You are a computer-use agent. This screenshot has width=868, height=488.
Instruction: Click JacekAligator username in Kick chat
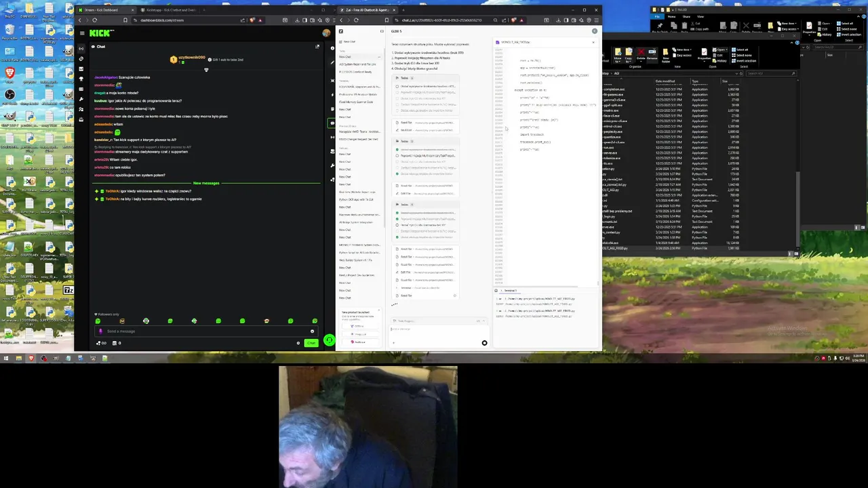coord(106,77)
